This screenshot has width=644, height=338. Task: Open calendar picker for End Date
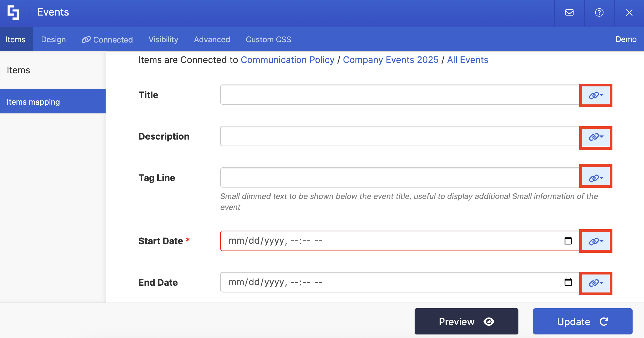(568, 282)
